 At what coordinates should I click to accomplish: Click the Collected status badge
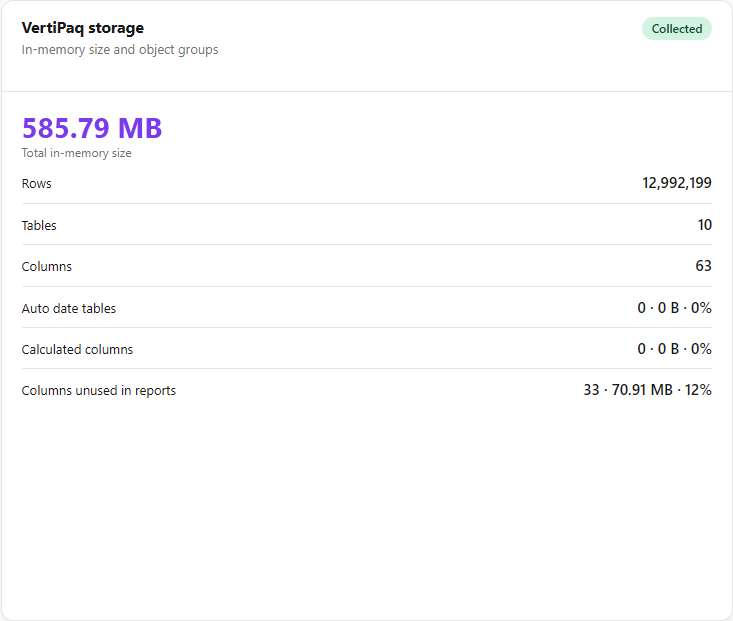676,29
